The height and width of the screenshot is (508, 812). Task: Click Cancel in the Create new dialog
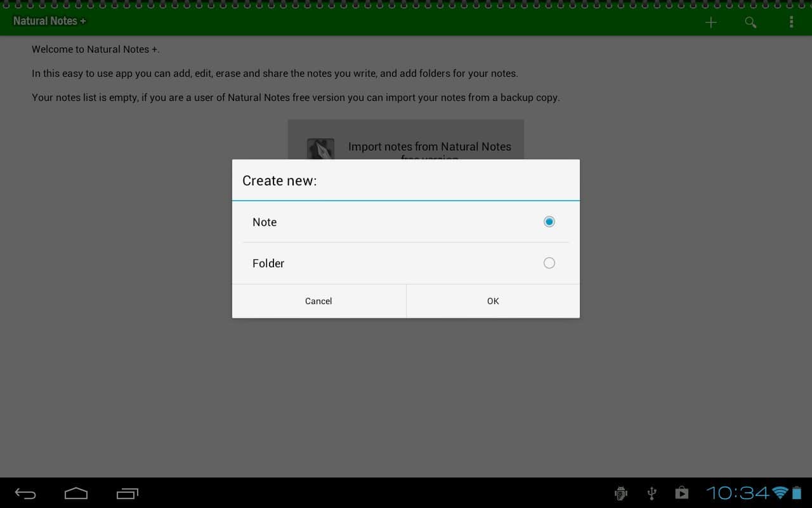click(318, 301)
